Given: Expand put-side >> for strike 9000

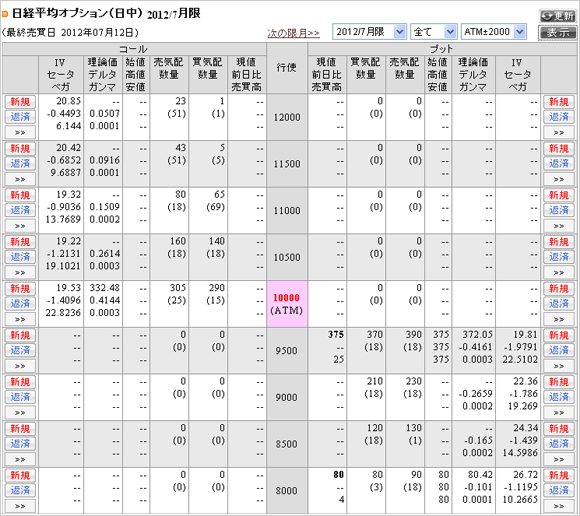Looking at the screenshot, I should point(559,412).
